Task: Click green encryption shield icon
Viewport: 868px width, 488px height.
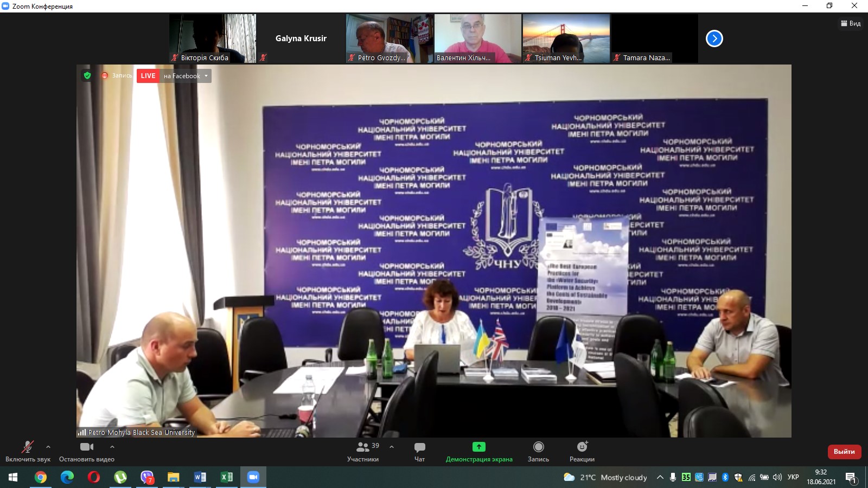Action: point(87,75)
